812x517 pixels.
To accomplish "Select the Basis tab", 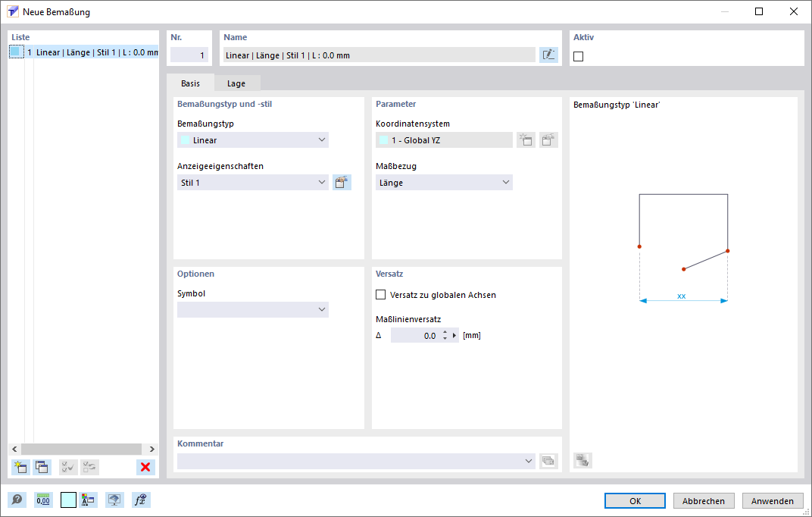I will point(191,83).
